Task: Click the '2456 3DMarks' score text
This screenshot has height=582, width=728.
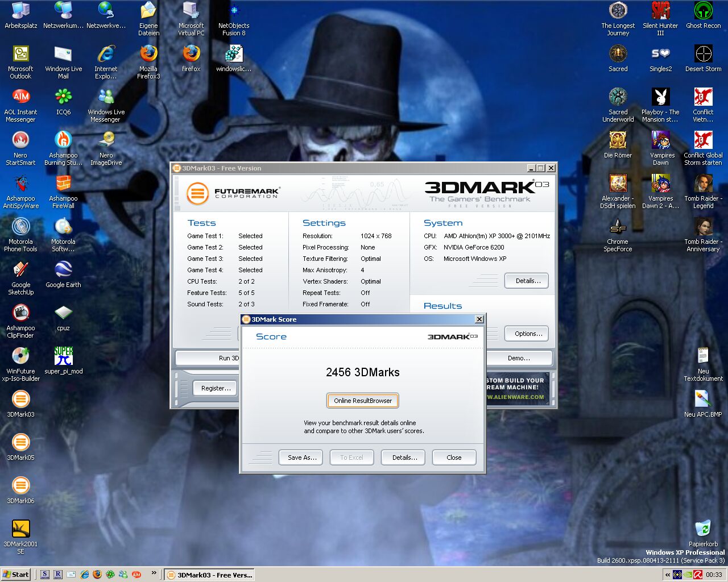Action: coord(363,372)
